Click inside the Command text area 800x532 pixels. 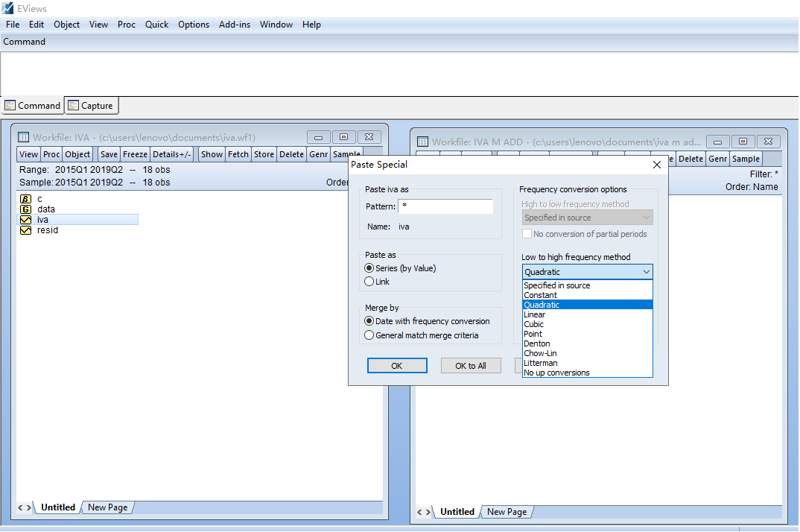[x=400, y=74]
